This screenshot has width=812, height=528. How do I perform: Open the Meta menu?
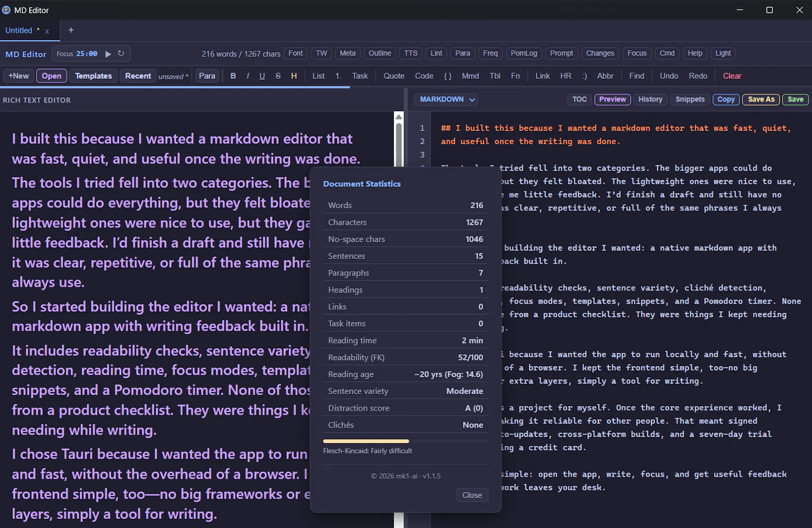coord(348,53)
